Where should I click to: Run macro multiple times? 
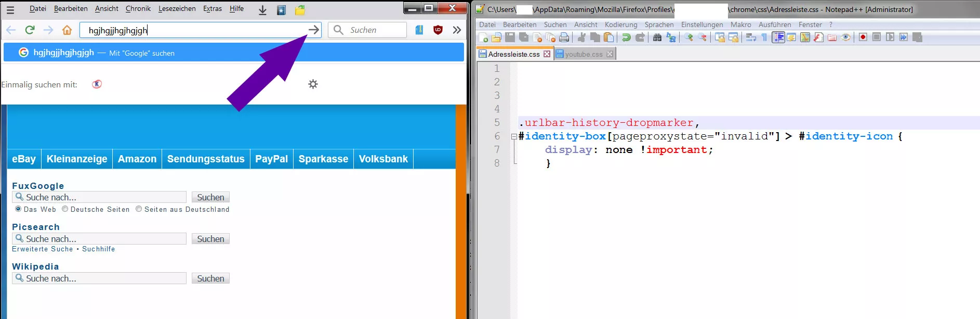point(904,37)
